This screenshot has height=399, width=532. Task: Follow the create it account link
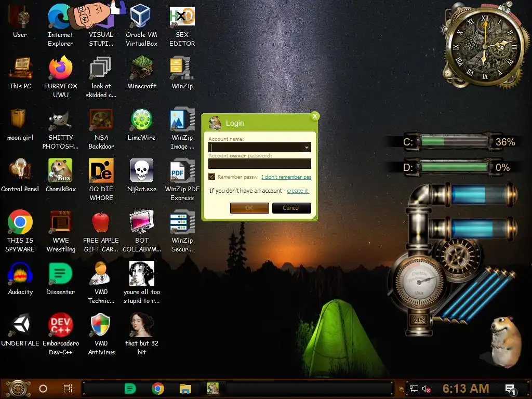(298, 191)
